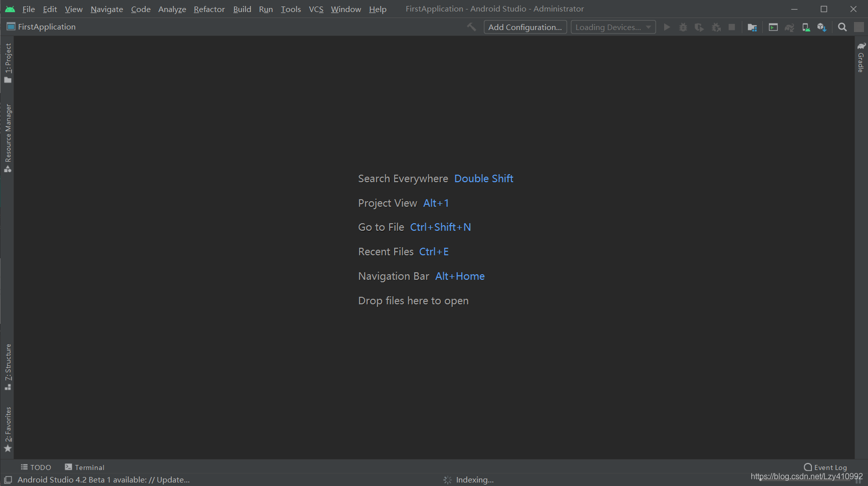Screen dimensions: 868x486
Task: Open the View menu
Action: (x=74, y=9)
